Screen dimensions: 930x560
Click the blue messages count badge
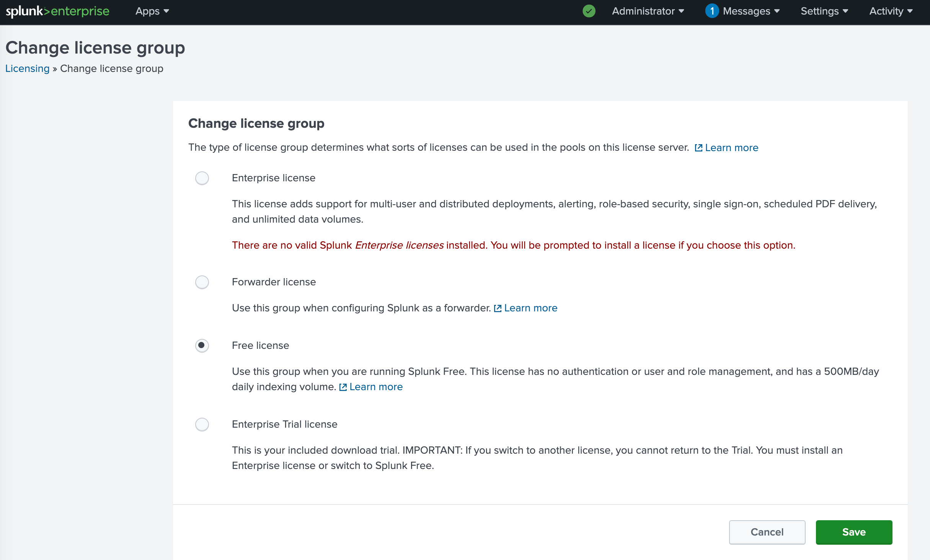[x=712, y=11]
